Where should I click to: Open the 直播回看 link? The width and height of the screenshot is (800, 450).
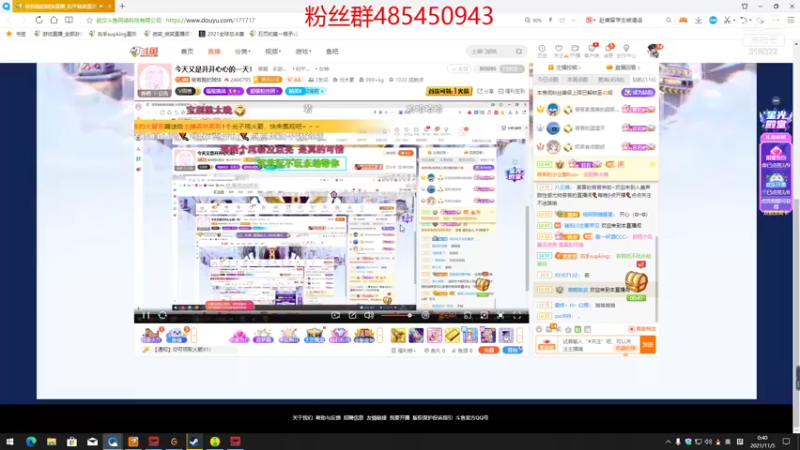(623, 67)
